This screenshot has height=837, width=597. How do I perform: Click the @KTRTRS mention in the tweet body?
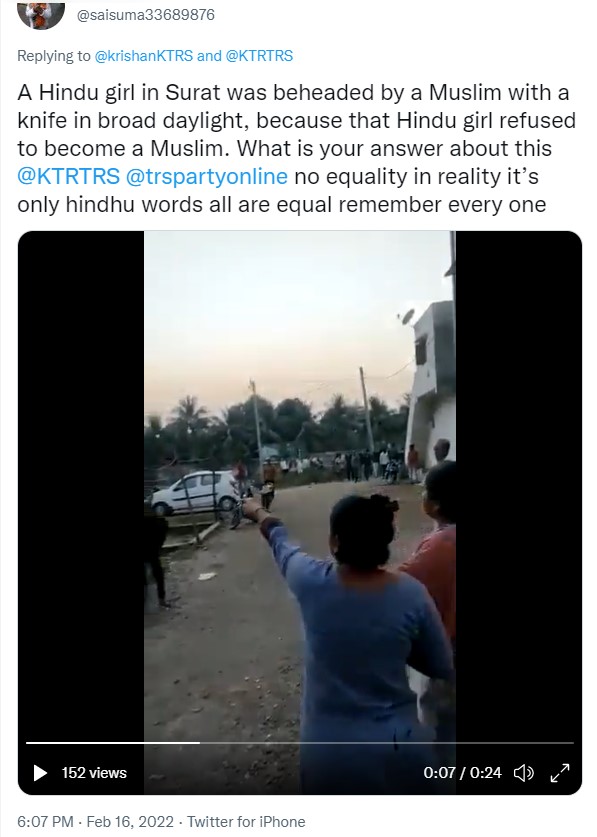tap(68, 176)
